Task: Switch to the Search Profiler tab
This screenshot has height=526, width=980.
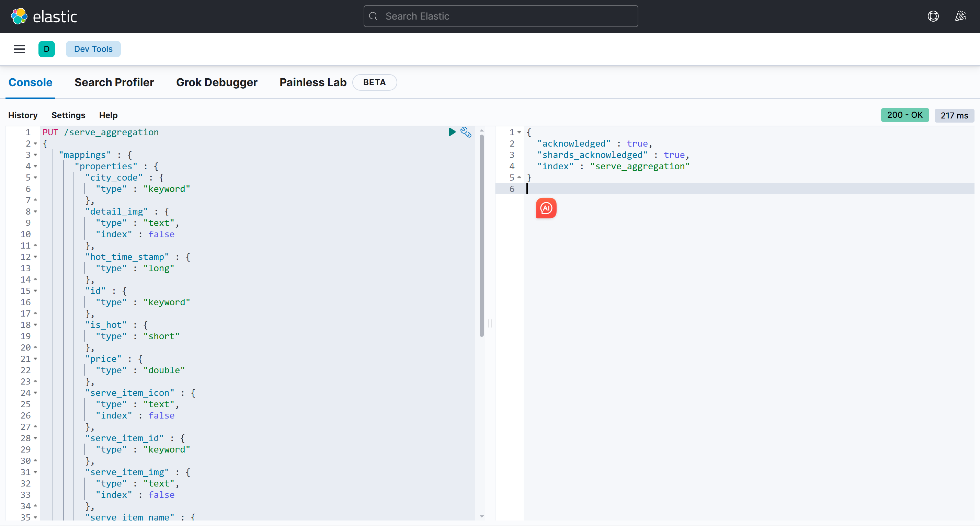Action: [114, 82]
